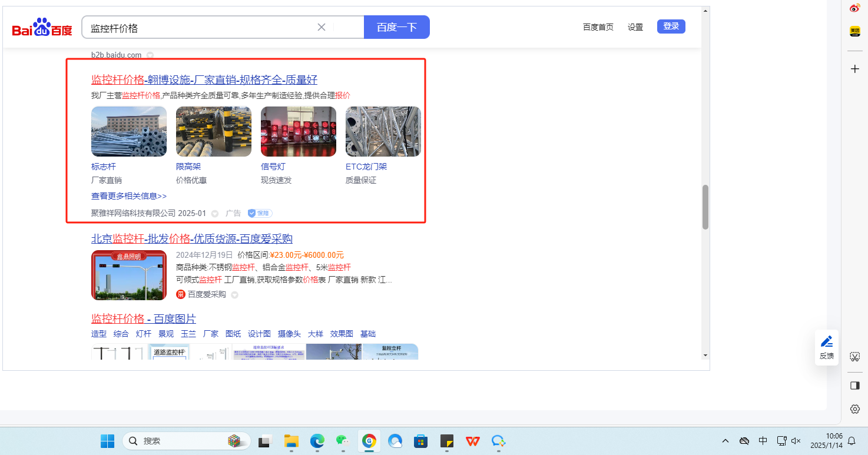Viewport: 868px width, 455px height.
Task: Open the 鑫鼎照明 result thumbnail
Action: pyautogui.click(x=129, y=275)
